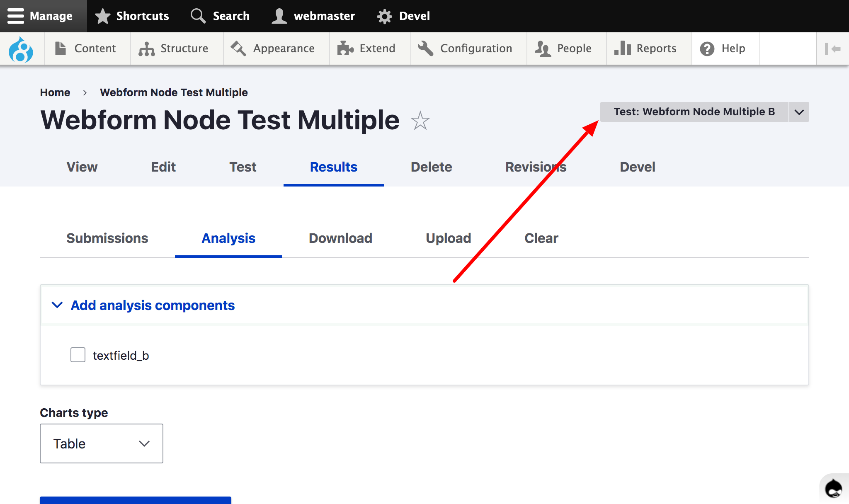Click the Devel gear icon
The image size is (849, 504).
(x=384, y=16)
